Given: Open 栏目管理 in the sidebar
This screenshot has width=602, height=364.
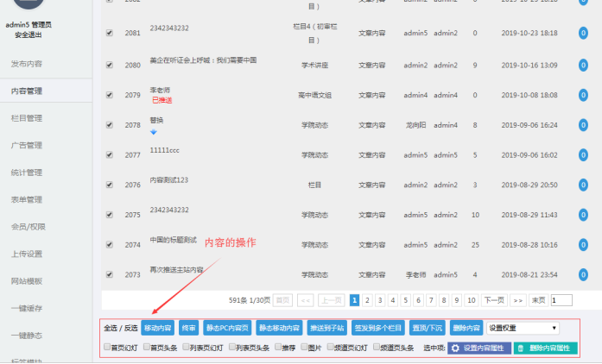Looking at the screenshot, I should point(26,117).
